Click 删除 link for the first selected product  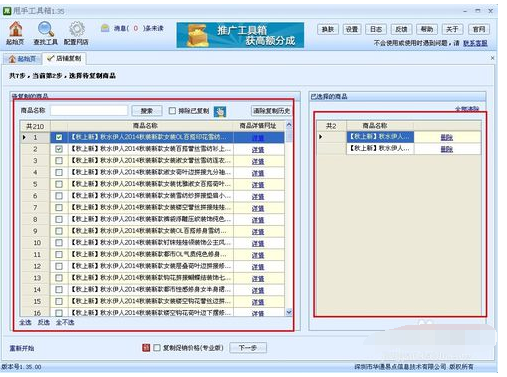pyautogui.click(x=447, y=137)
